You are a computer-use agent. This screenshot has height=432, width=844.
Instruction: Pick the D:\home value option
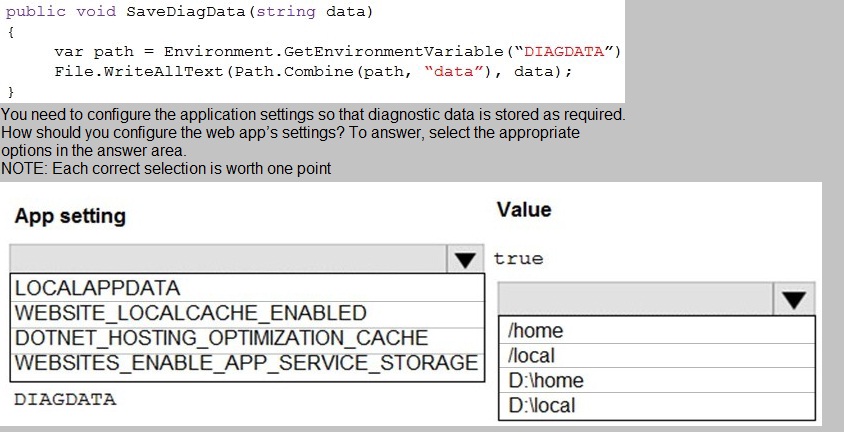point(657,380)
